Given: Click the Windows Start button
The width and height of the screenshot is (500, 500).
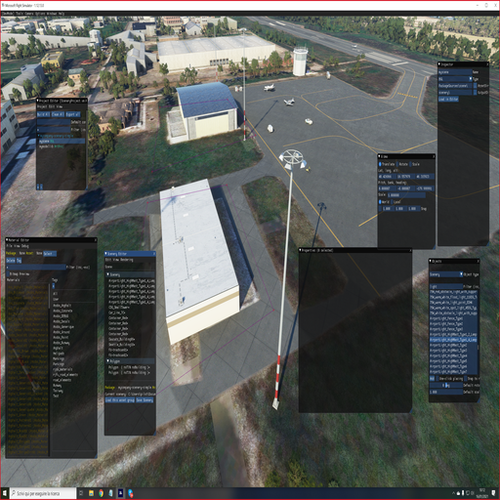Looking at the screenshot, I should tap(5, 493).
